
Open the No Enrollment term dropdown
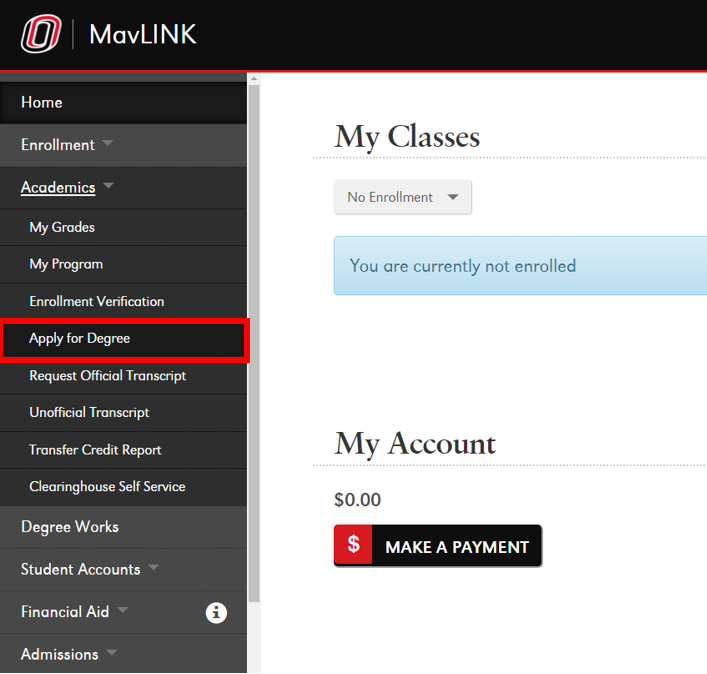402,197
